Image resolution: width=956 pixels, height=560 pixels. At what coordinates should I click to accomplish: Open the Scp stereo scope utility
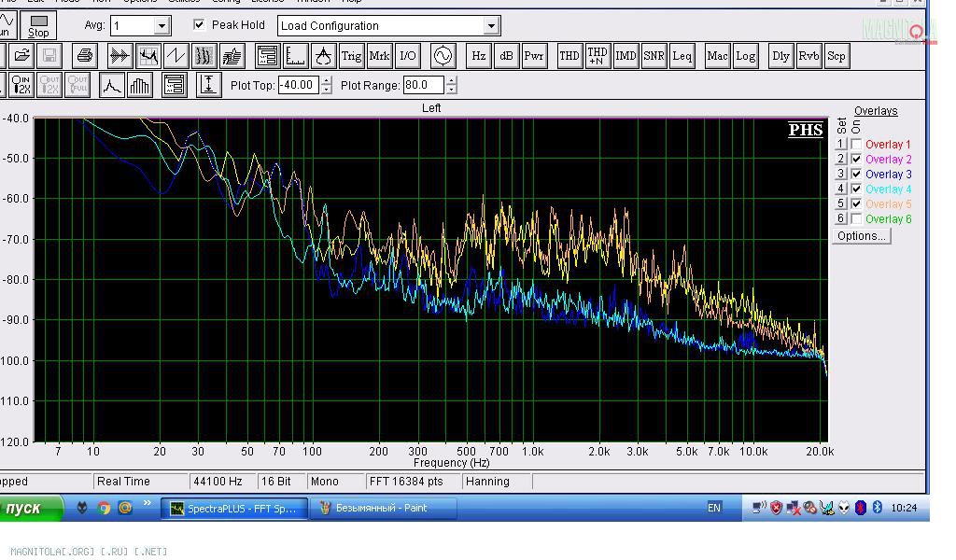pyautogui.click(x=836, y=56)
